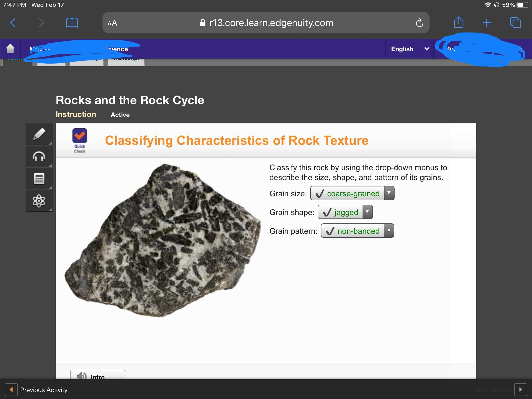
Task: Open the headphones audio tool
Action: [x=39, y=156]
